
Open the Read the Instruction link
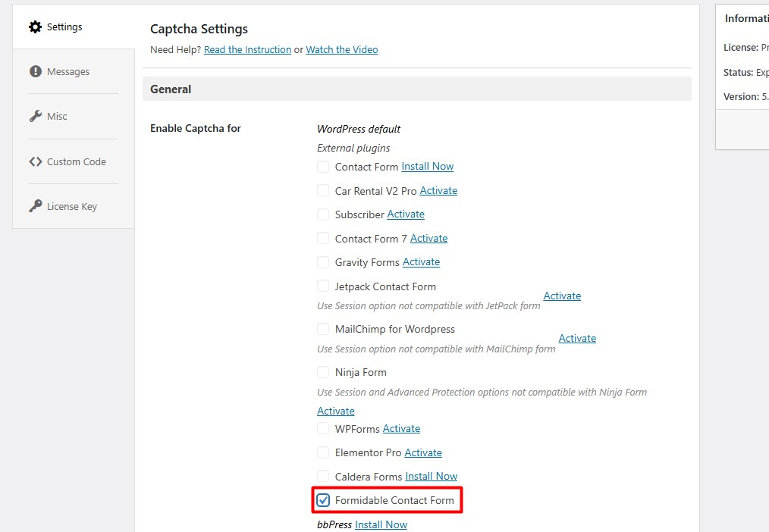247,49
